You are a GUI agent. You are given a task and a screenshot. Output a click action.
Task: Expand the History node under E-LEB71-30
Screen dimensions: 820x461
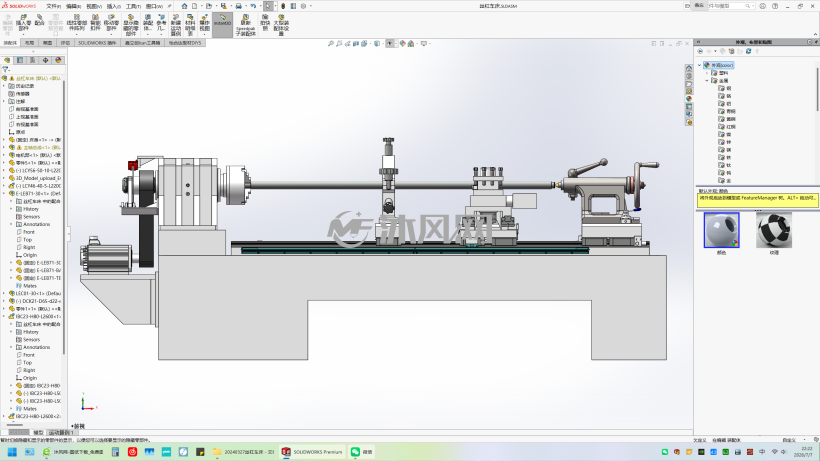click(x=12, y=209)
